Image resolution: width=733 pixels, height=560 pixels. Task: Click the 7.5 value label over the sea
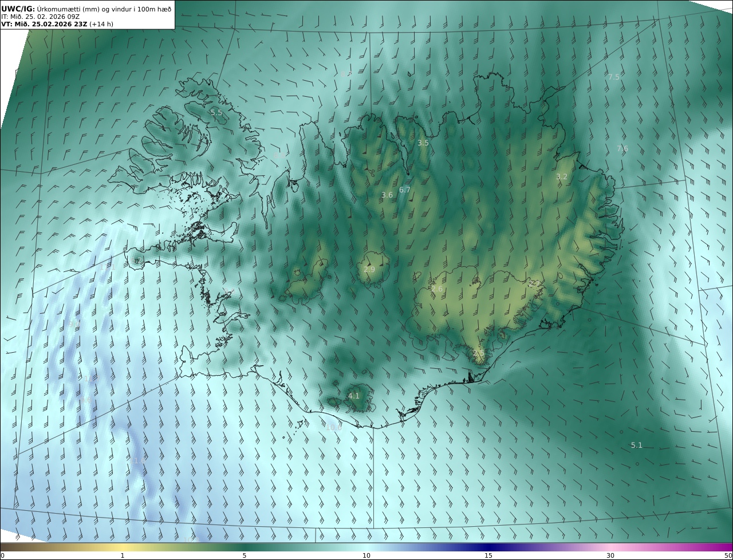pos(614,77)
